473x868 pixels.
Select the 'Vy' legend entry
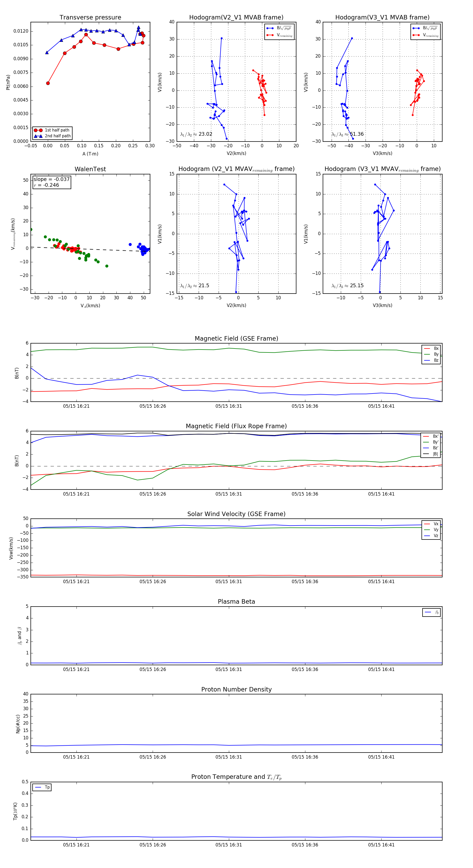[x=431, y=530]
